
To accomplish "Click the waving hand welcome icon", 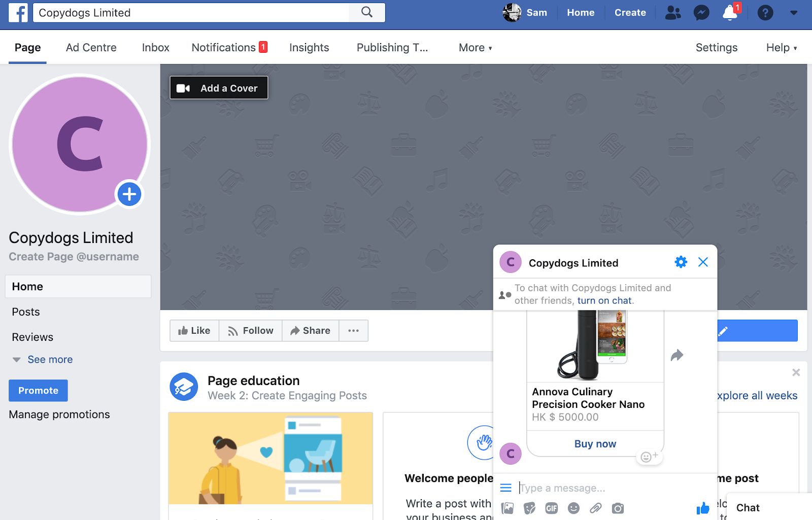I will click(x=484, y=442).
